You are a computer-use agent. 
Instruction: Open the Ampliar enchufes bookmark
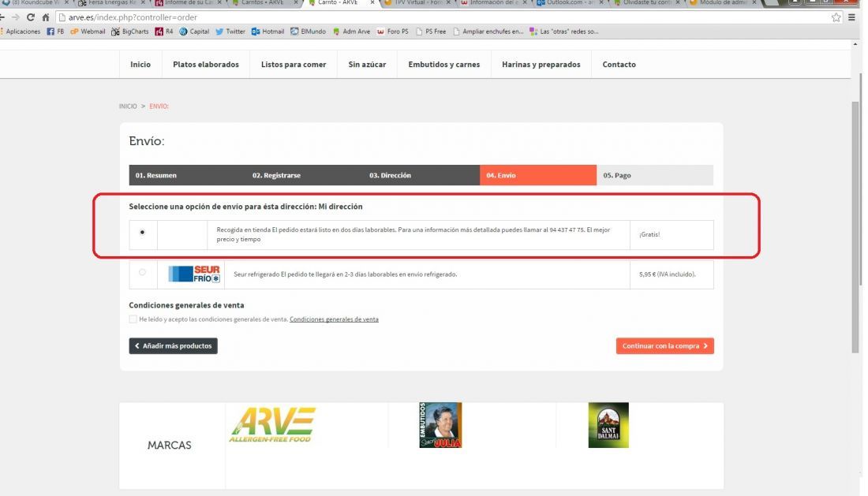point(488,32)
